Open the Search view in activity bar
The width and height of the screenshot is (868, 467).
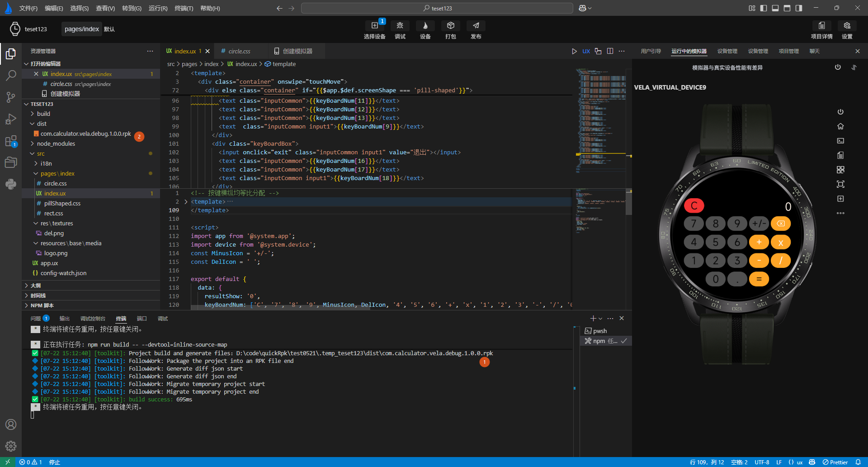pos(11,75)
